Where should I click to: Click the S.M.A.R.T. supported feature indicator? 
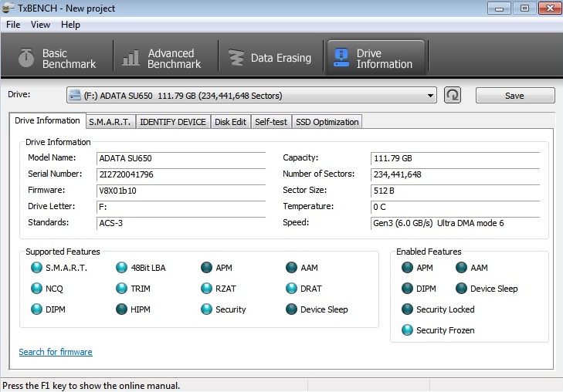tap(36, 268)
